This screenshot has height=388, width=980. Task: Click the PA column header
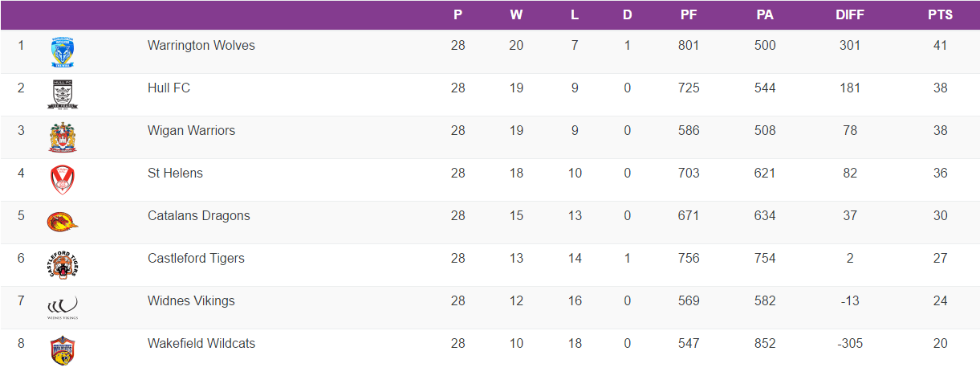coord(765,14)
